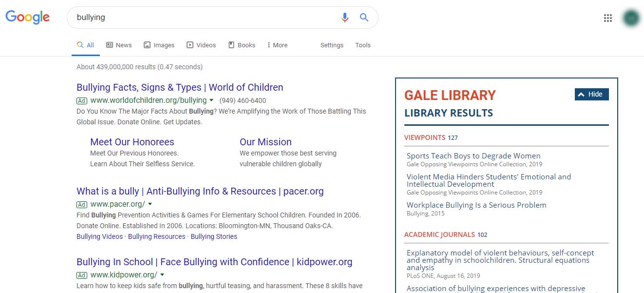
Task: Click the results count text
Action: (x=139, y=67)
